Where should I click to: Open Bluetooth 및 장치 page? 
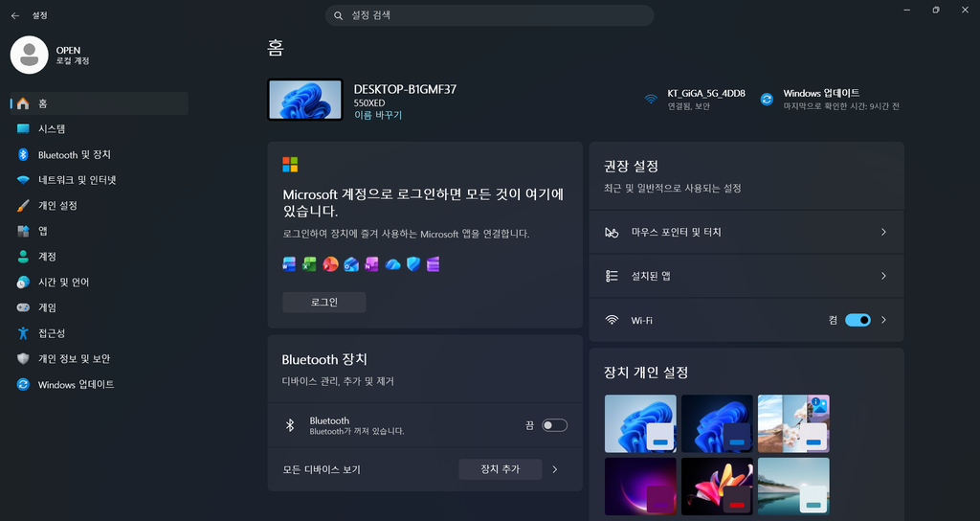(x=100, y=154)
